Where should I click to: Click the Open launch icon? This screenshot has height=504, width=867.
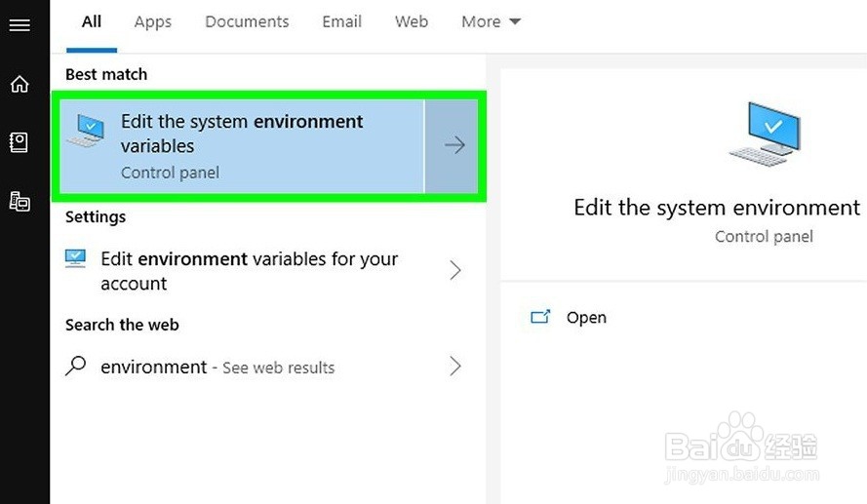pyautogui.click(x=540, y=317)
